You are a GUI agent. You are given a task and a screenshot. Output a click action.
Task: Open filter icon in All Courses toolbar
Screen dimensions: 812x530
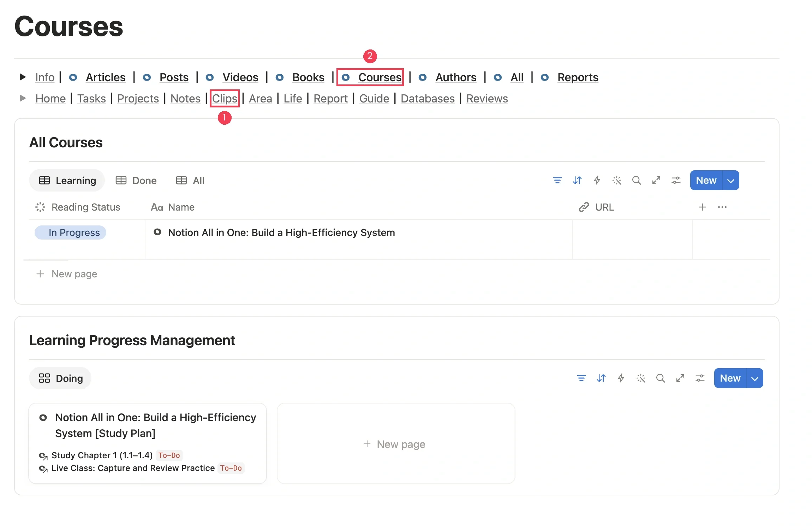coord(557,181)
